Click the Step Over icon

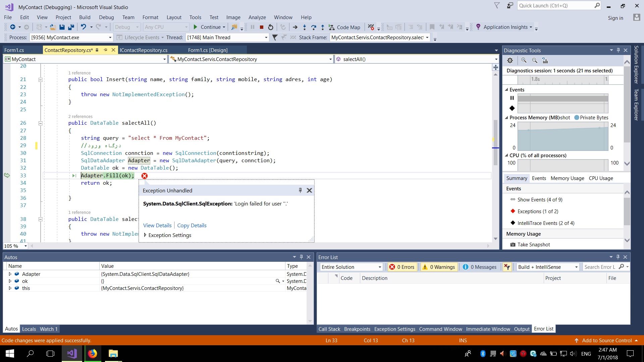313,27
